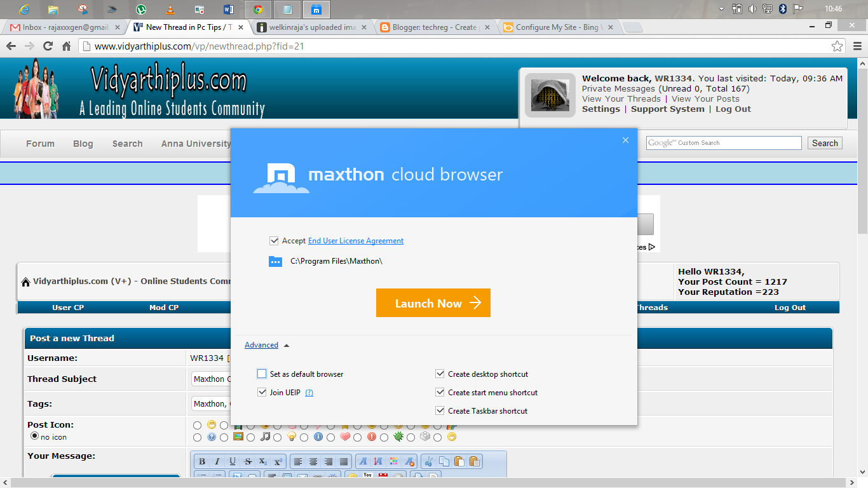Click Google Custom Search button
The height and width of the screenshot is (488, 868).
[x=825, y=143]
